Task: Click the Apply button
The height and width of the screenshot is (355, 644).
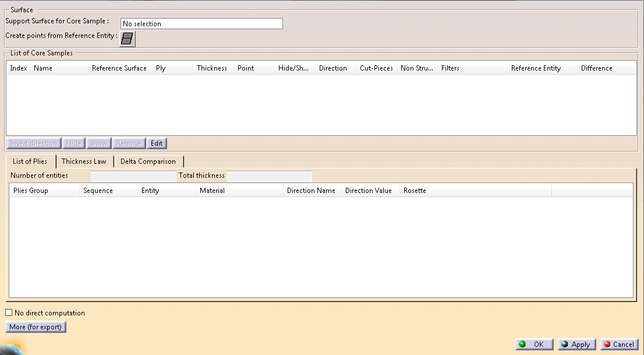Action: pyautogui.click(x=576, y=345)
